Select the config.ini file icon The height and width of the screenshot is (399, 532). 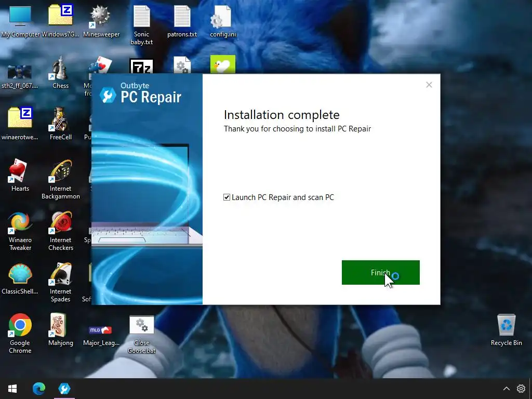click(223, 21)
